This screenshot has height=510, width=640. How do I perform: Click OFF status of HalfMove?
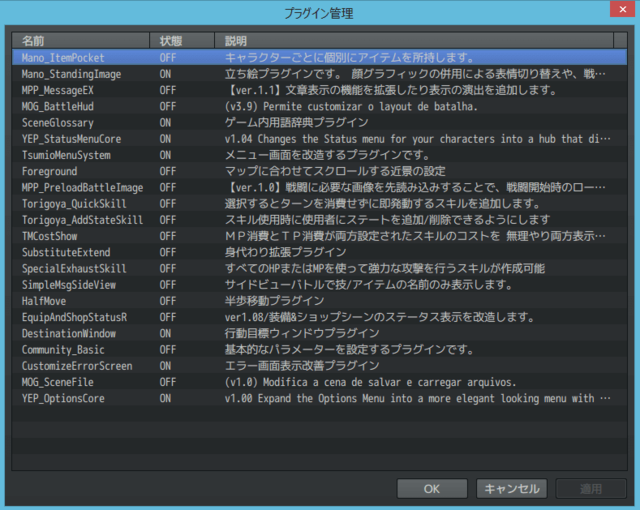168,301
